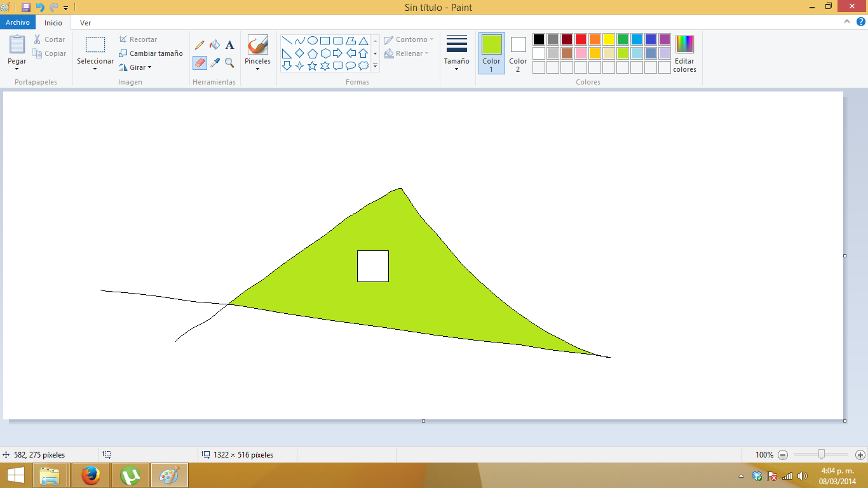
Task: Choose the Rounded rectangular callout shape
Action: (338, 65)
